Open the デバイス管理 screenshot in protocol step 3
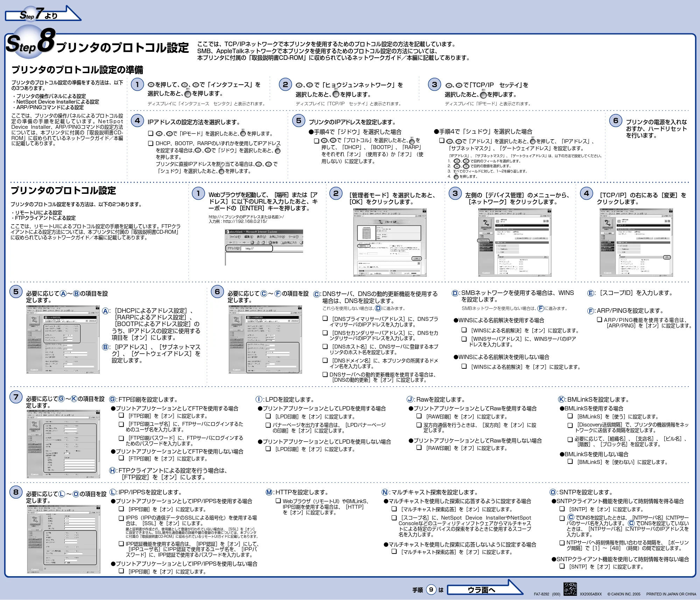This screenshot has height=600, width=700. click(515, 242)
